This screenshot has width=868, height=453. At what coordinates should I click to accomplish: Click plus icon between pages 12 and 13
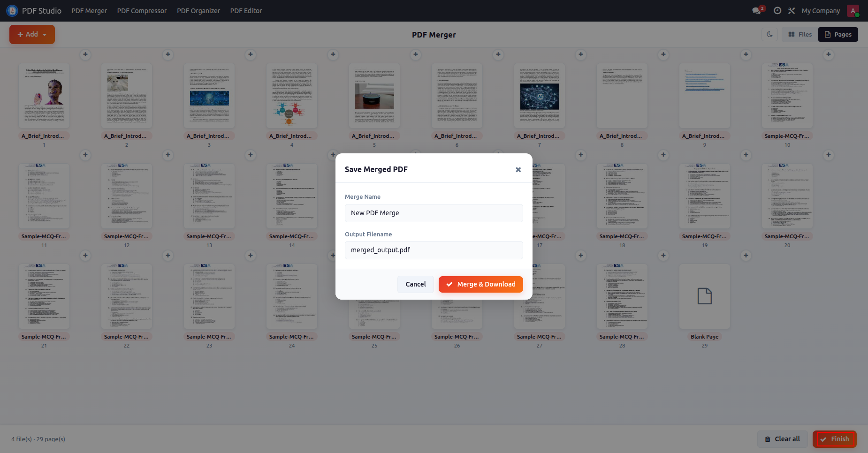pos(168,155)
